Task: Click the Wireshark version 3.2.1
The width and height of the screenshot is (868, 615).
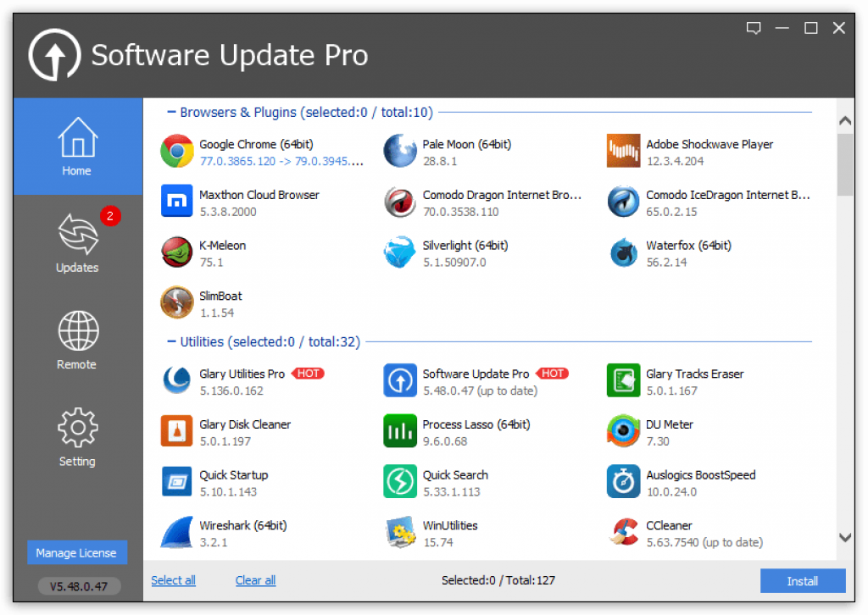Action: [x=213, y=542]
